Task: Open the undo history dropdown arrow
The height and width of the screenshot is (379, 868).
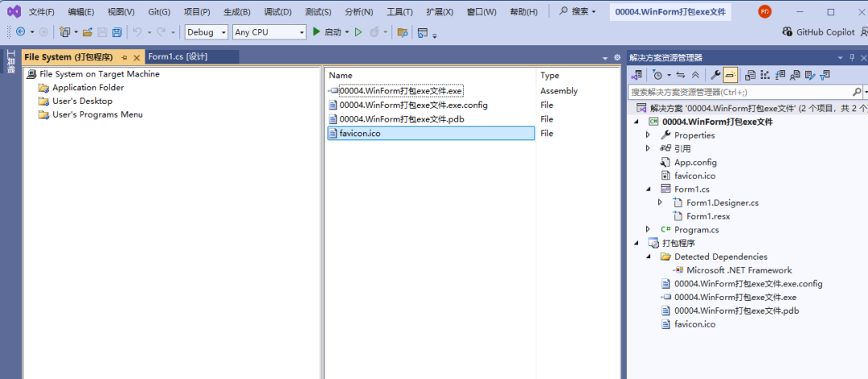Action: coord(149,32)
